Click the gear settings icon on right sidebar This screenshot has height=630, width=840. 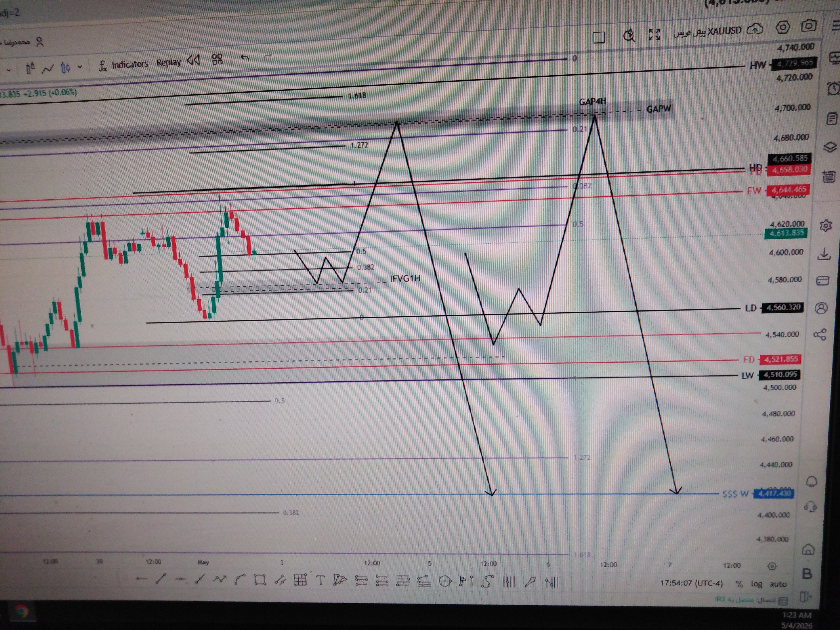[x=826, y=226]
